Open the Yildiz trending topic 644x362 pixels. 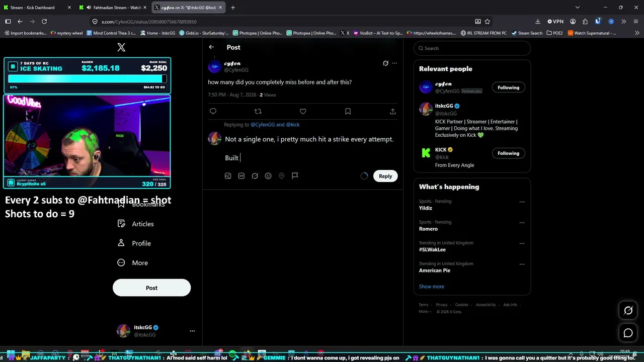click(426, 208)
